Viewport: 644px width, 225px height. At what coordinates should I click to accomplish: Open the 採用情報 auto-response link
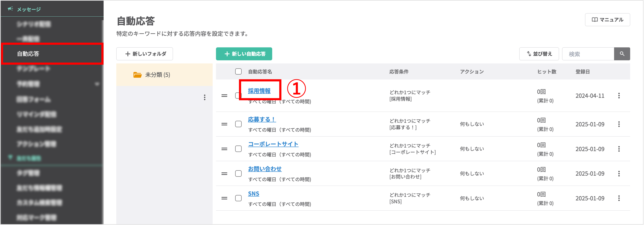click(259, 91)
